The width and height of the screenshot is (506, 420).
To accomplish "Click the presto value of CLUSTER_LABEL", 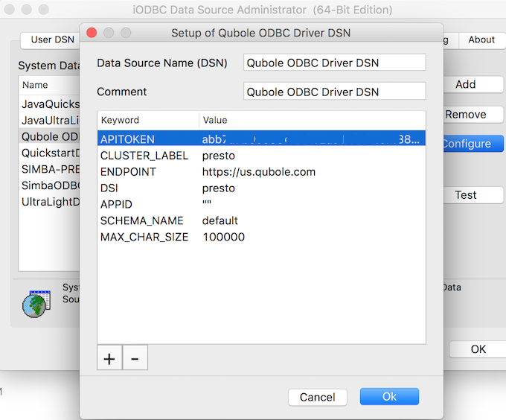I will (219, 156).
